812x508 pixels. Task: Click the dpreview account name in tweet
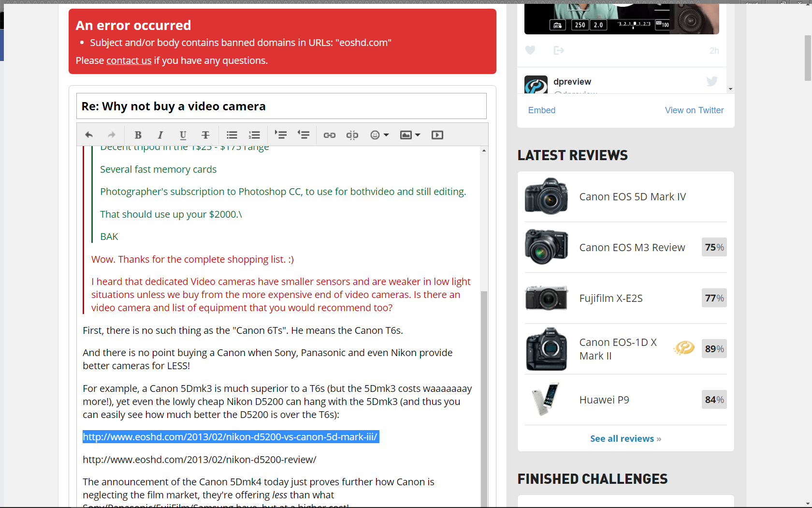[x=572, y=82]
